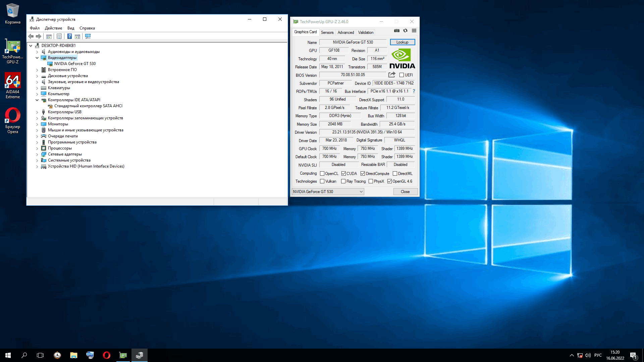Open Task View from the taskbar
The image size is (644, 362).
40,355
